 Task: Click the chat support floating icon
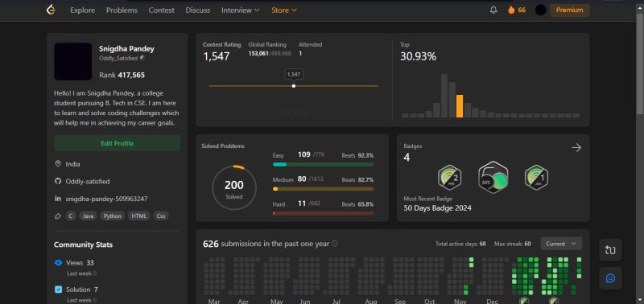[x=610, y=278]
